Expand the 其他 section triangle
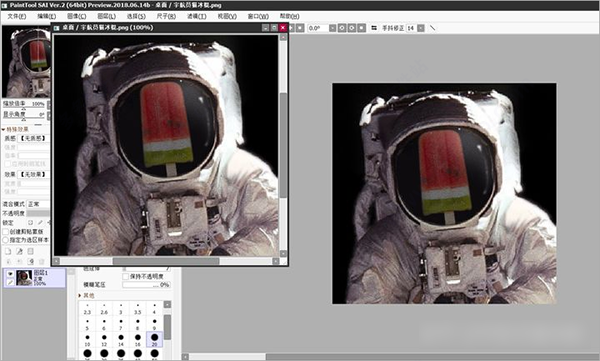Image resolution: width=600 pixels, height=361 pixels. coord(80,296)
